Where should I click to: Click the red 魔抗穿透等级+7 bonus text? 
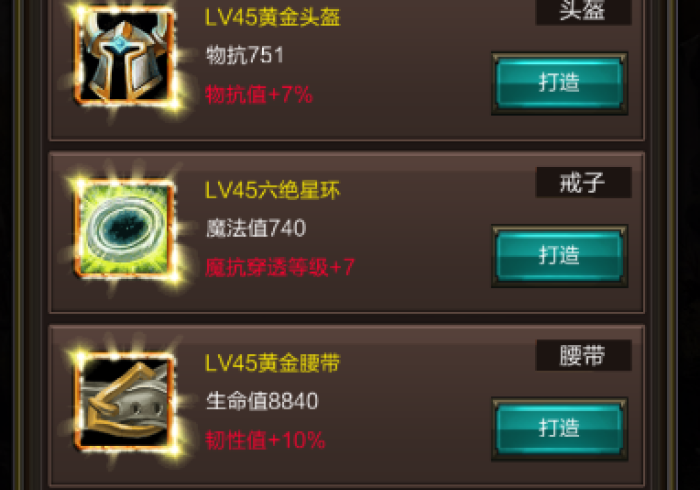pyautogui.click(x=280, y=267)
